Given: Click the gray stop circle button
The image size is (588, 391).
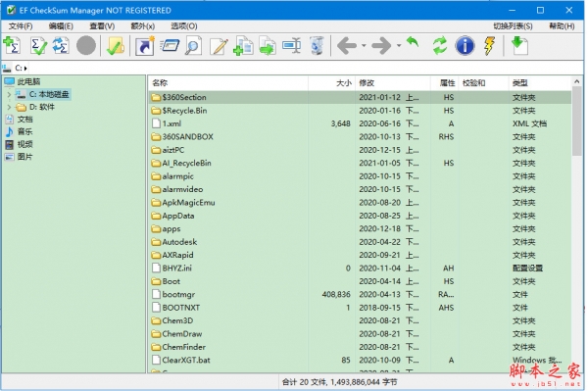Looking at the screenshot, I should 86,46.
